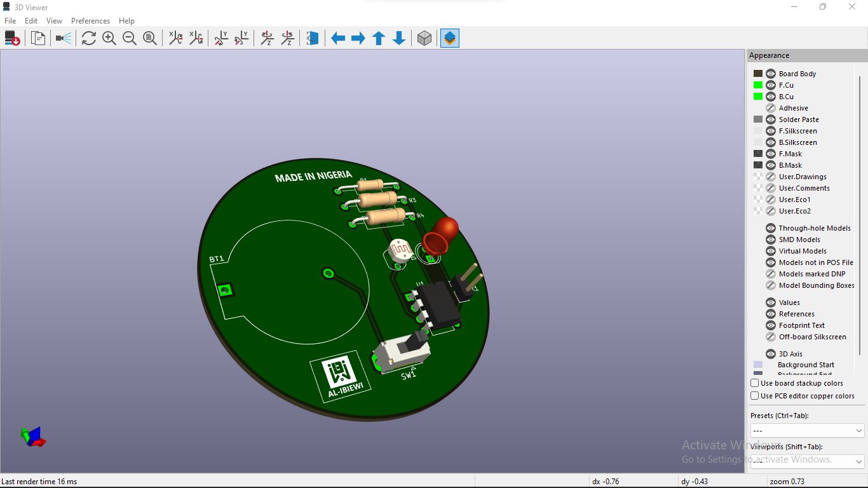868x488 pixels.
Task: Click the zoom to fit icon
Action: click(150, 39)
